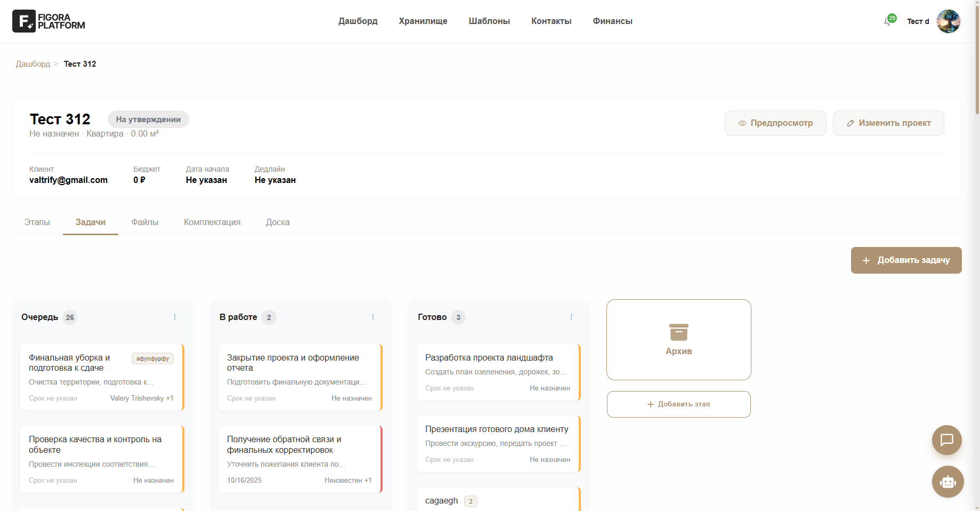Viewport: 980px width, 511px height.
Task: Launch the robot assistant button
Action: tap(948, 482)
